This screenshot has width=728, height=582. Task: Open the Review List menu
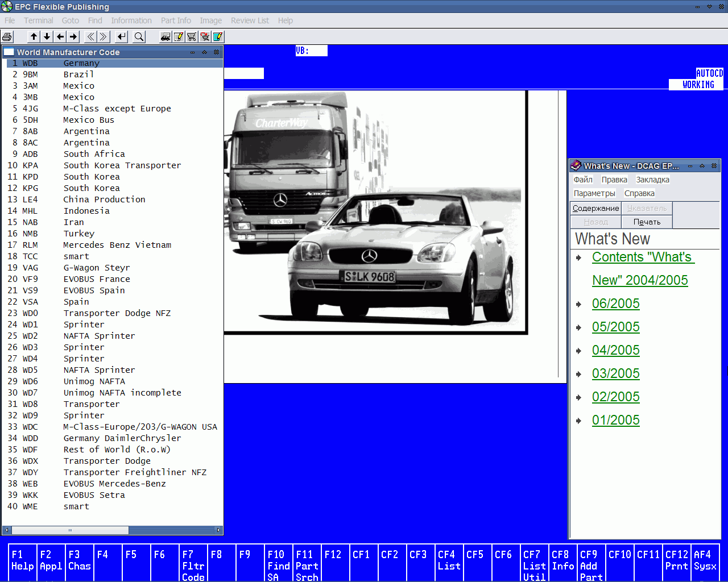(x=250, y=20)
